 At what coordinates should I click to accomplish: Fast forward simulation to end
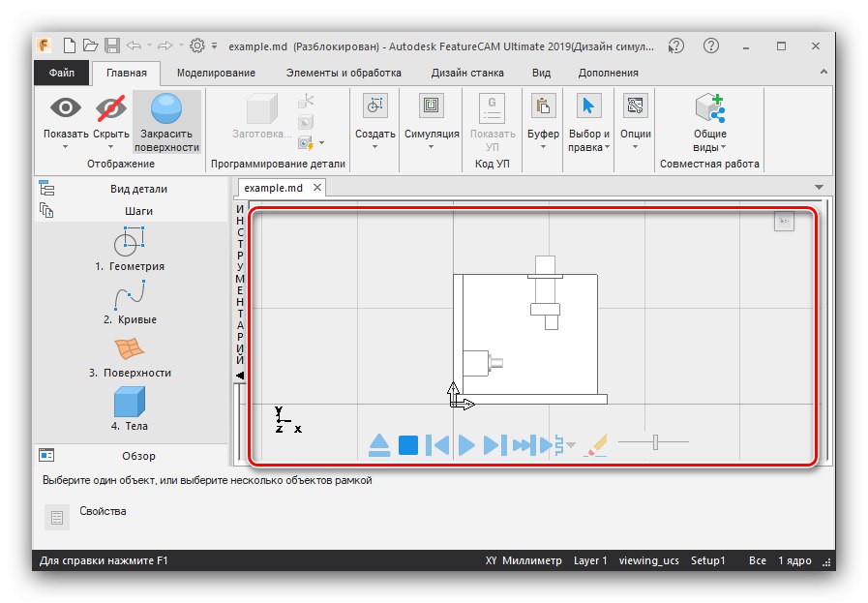tap(524, 445)
